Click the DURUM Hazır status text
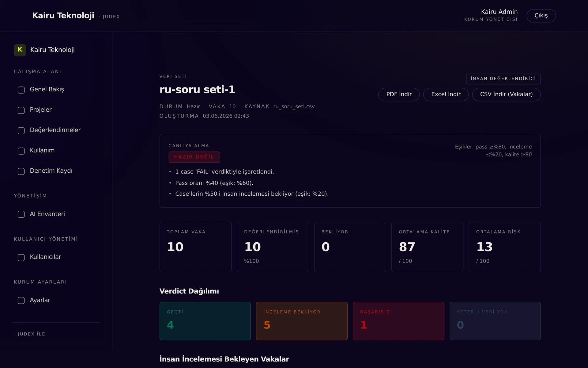This screenshot has height=368, width=588. click(x=180, y=107)
